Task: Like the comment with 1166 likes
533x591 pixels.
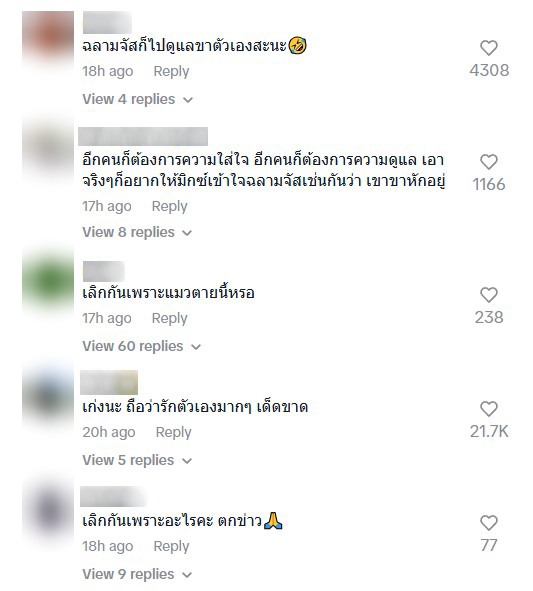Action: (489, 162)
